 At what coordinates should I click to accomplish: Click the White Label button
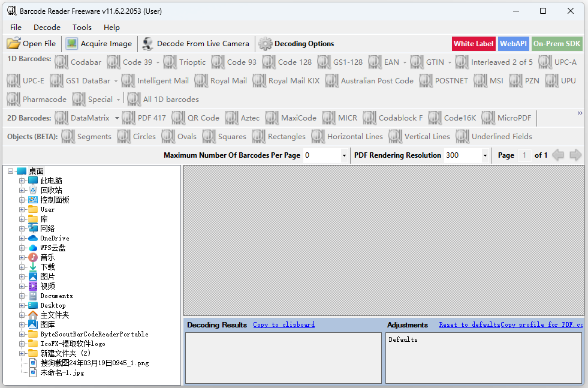pos(474,44)
